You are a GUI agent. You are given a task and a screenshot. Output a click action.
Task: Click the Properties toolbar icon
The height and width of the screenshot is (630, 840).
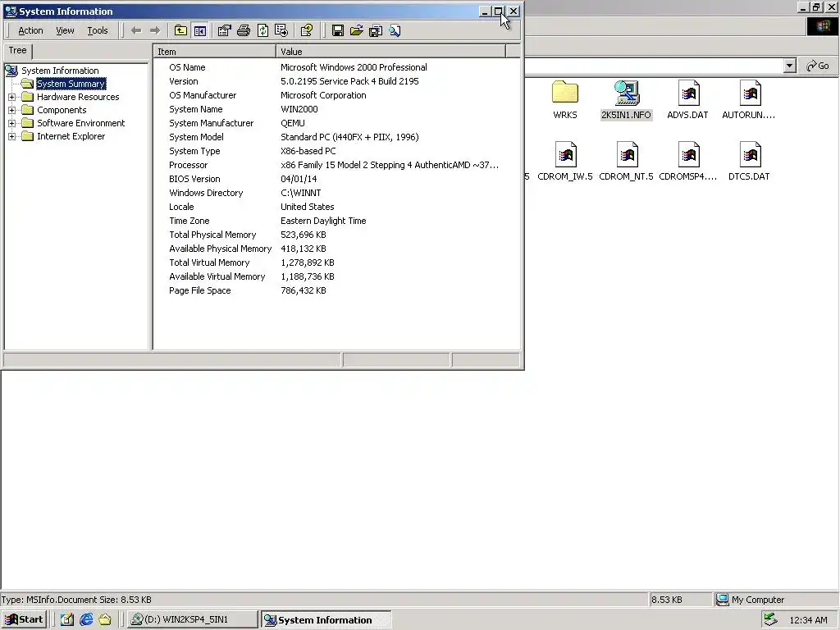coord(225,30)
